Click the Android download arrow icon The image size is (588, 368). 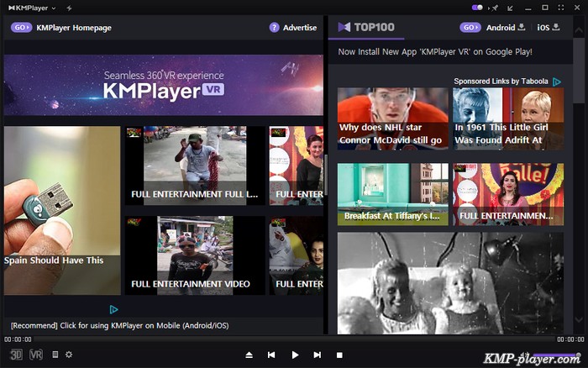click(522, 27)
